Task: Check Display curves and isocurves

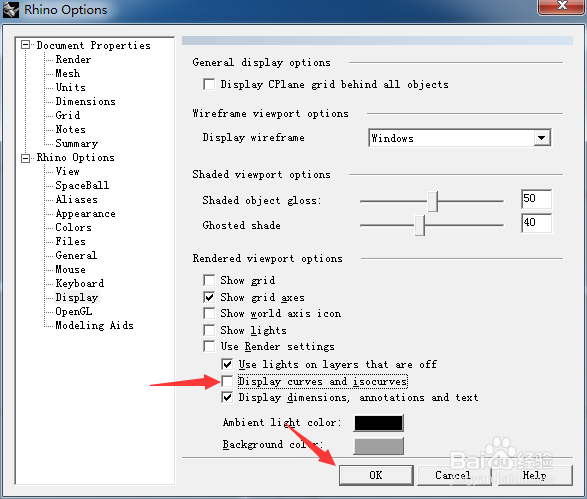Action: pyautogui.click(x=227, y=381)
